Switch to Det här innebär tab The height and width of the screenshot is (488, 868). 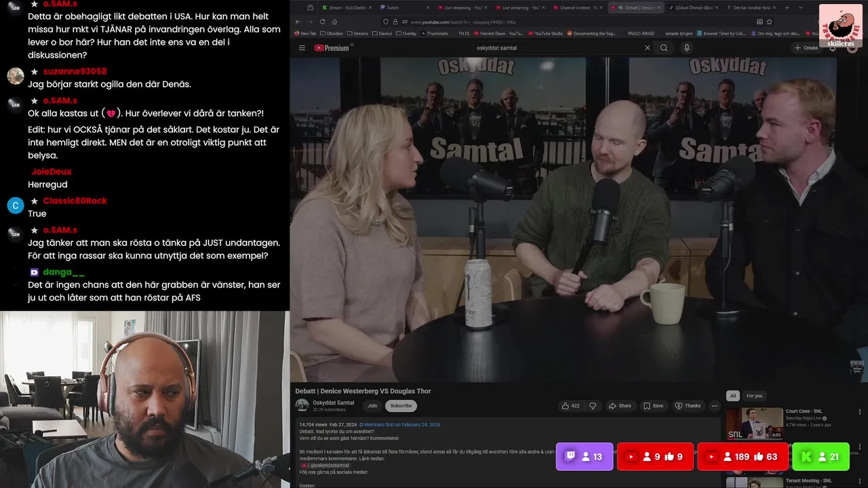tap(751, 7)
